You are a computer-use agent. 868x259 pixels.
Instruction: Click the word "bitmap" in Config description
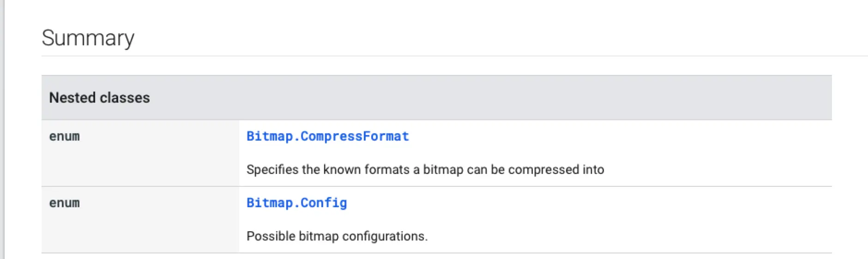point(318,236)
